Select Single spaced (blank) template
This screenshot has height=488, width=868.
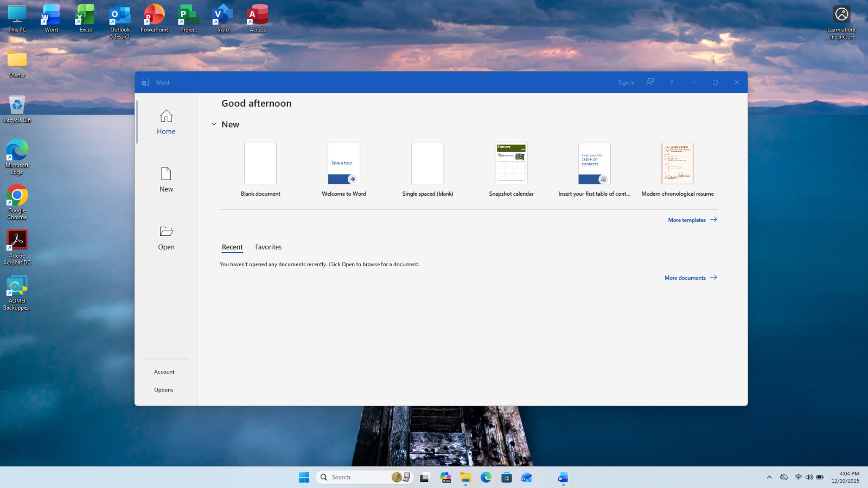427,170
